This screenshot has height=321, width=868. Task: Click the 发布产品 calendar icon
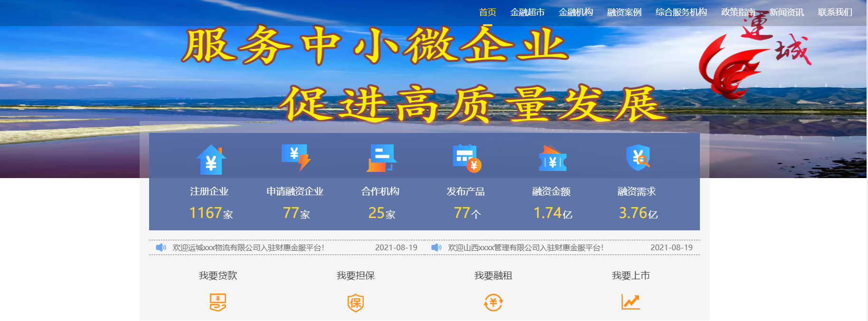coord(467,158)
